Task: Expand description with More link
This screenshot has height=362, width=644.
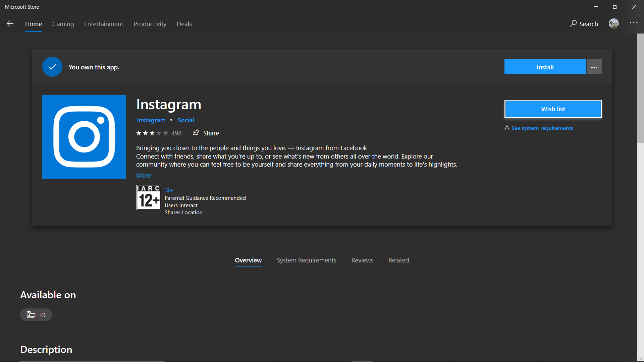Action: click(x=144, y=175)
